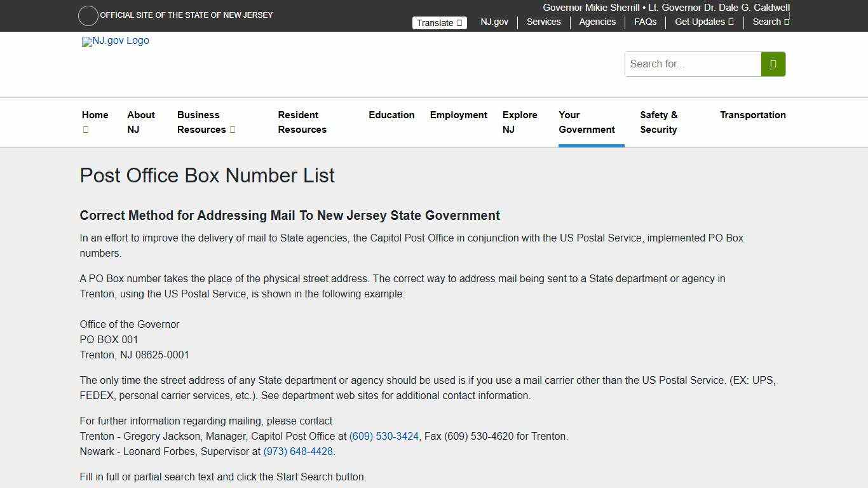Screen dimensions: 868x488
Task: Open the FAQs page
Action: coord(645,21)
